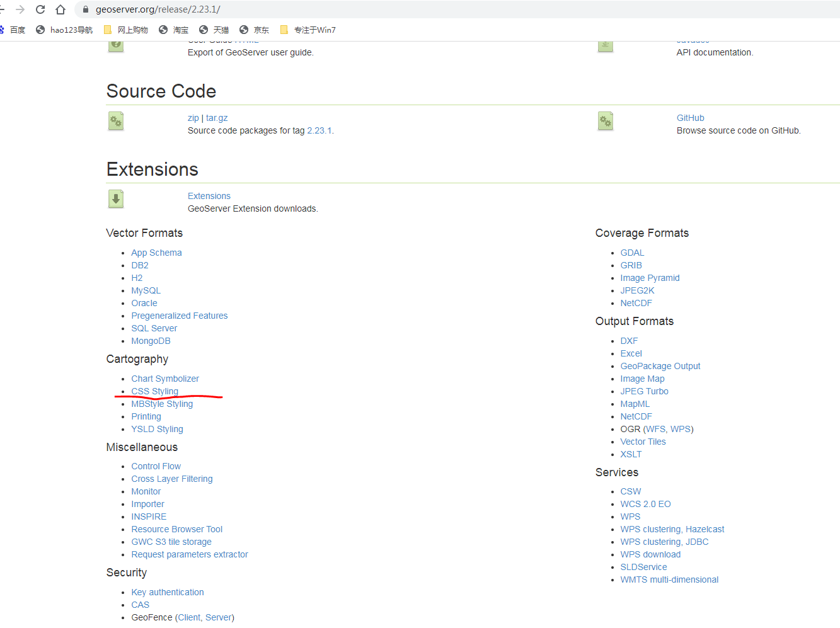Download the App Schema extension
Image resolution: width=840 pixels, height=628 pixels.
click(156, 253)
